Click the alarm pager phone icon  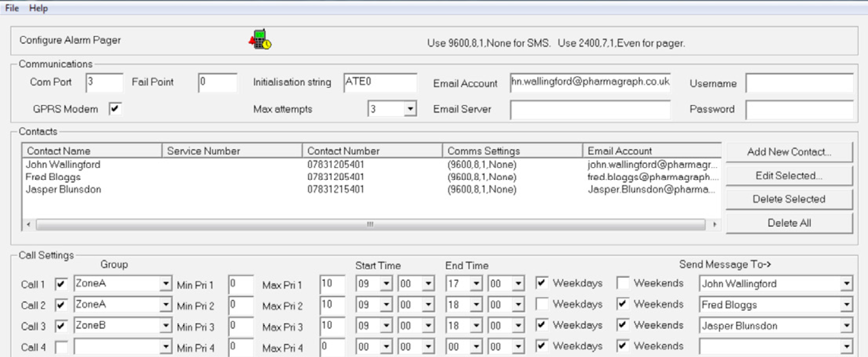(x=260, y=40)
